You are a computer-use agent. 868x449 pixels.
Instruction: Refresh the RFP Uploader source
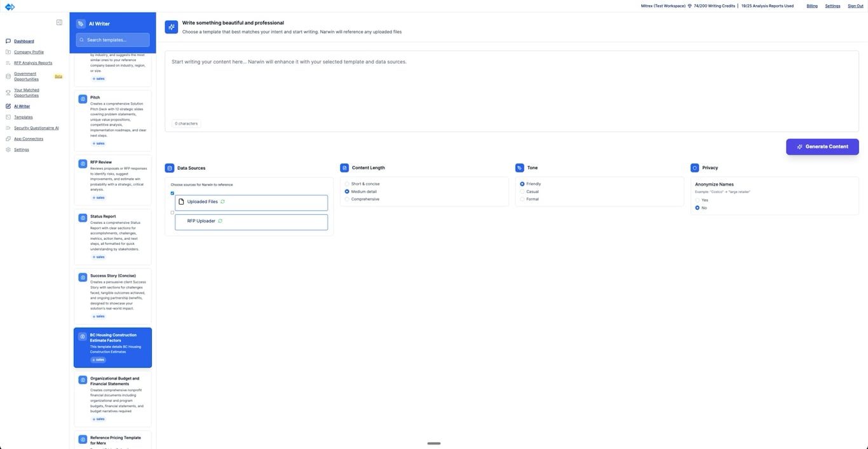point(220,221)
